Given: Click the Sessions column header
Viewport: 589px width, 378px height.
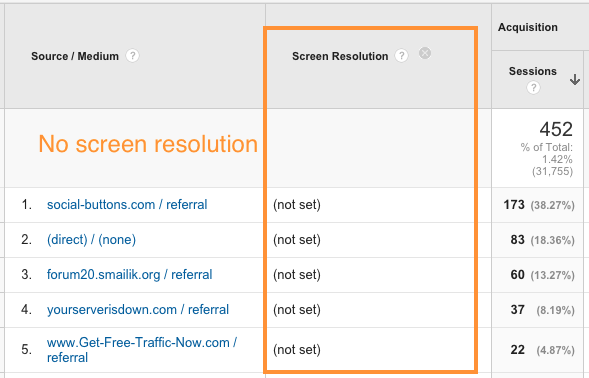Looking at the screenshot, I should tap(533, 71).
